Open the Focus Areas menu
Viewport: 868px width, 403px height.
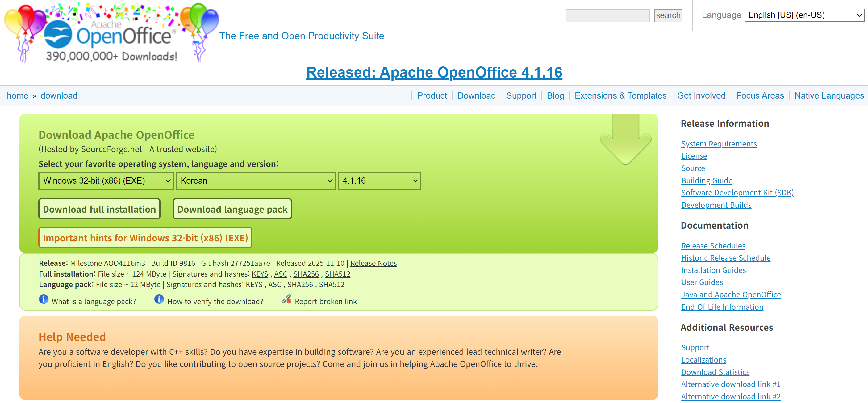[760, 96]
